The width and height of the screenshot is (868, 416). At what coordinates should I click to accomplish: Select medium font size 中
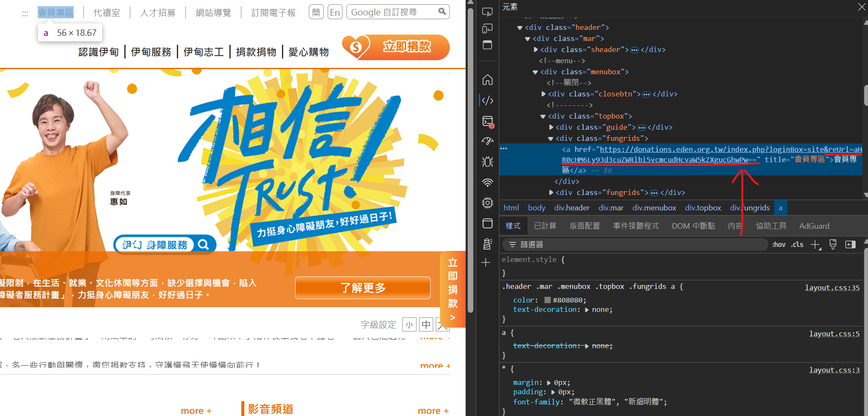426,325
